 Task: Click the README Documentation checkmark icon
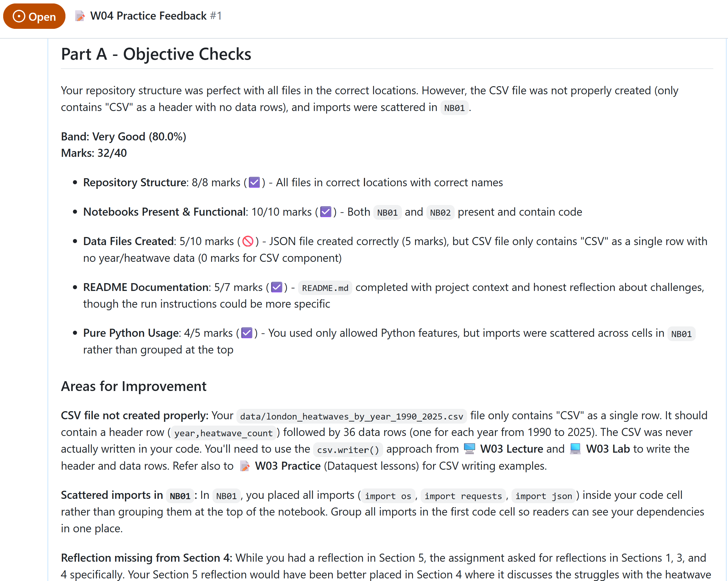click(x=276, y=287)
